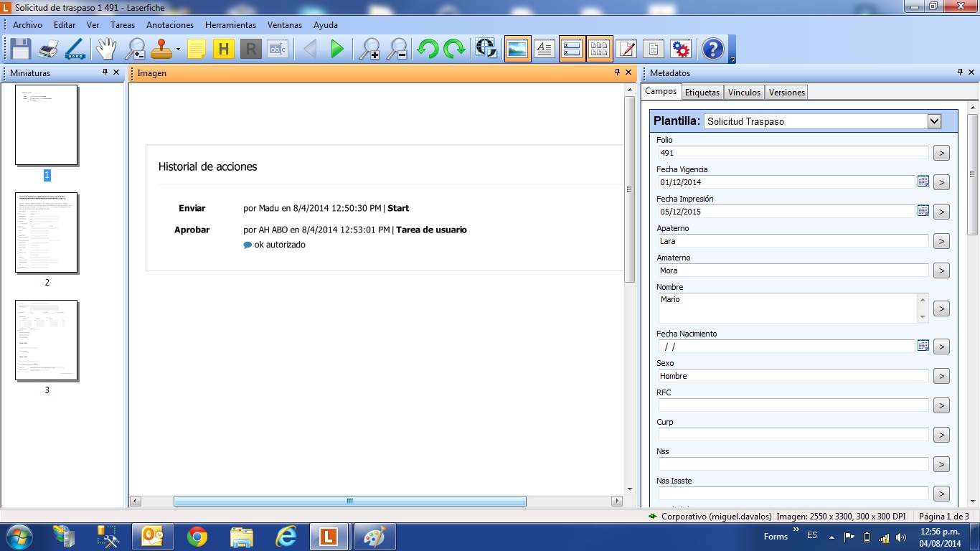Toggle the Thumbnails pane button
This screenshot has width=980, height=551.
click(x=599, y=49)
